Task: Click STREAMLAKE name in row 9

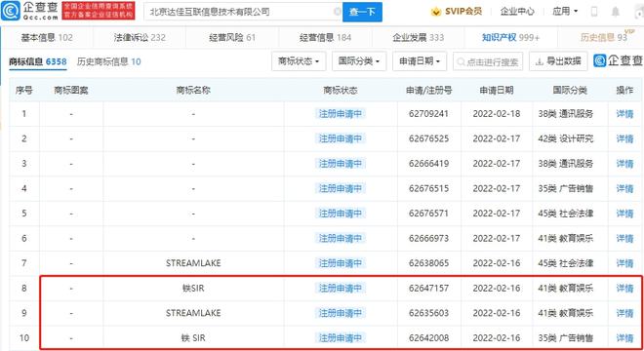Action: pos(193,313)
